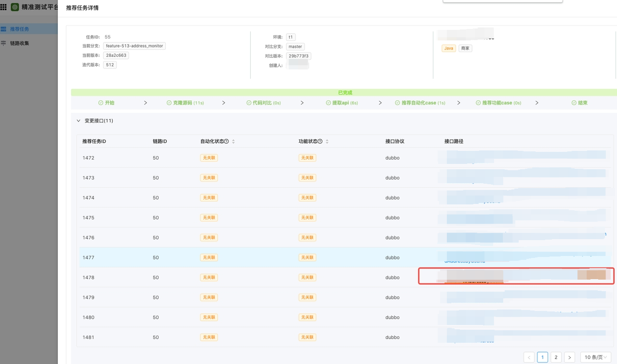Open the 10 条/页 page size dropdown
Image resolution: width=617 pixels, height=364 pixels.
pyautogui.click(x=596, y=357)
